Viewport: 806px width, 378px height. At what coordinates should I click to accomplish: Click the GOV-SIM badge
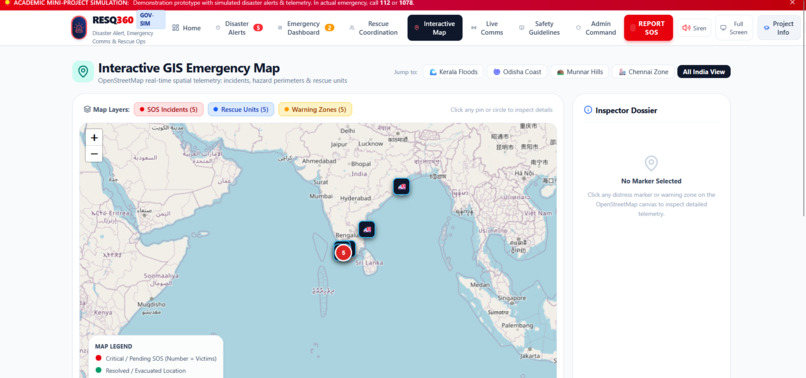point(151,20)
